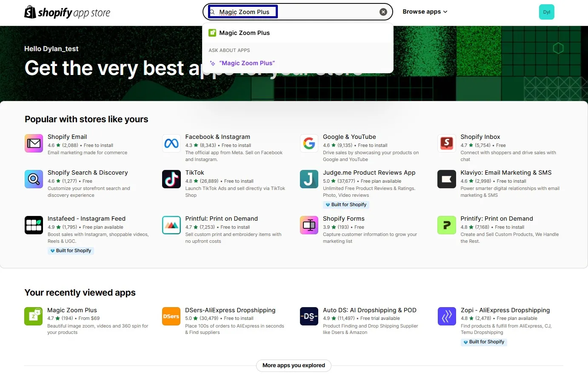
Task: Open Auto DS: AI Dropshipping & POD title
Action: tap(369, 310)
